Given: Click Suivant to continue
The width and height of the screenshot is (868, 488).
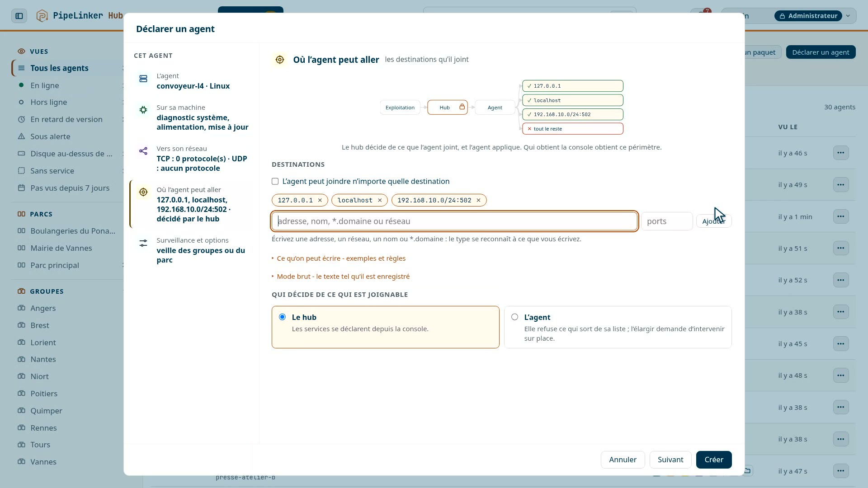Looking at the screenshot, I should click(x=670, y=460).
